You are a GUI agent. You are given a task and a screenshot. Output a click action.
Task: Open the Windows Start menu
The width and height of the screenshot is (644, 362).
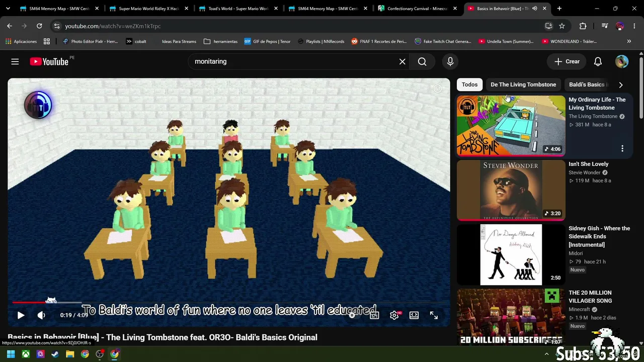click(x=11, y=354)
